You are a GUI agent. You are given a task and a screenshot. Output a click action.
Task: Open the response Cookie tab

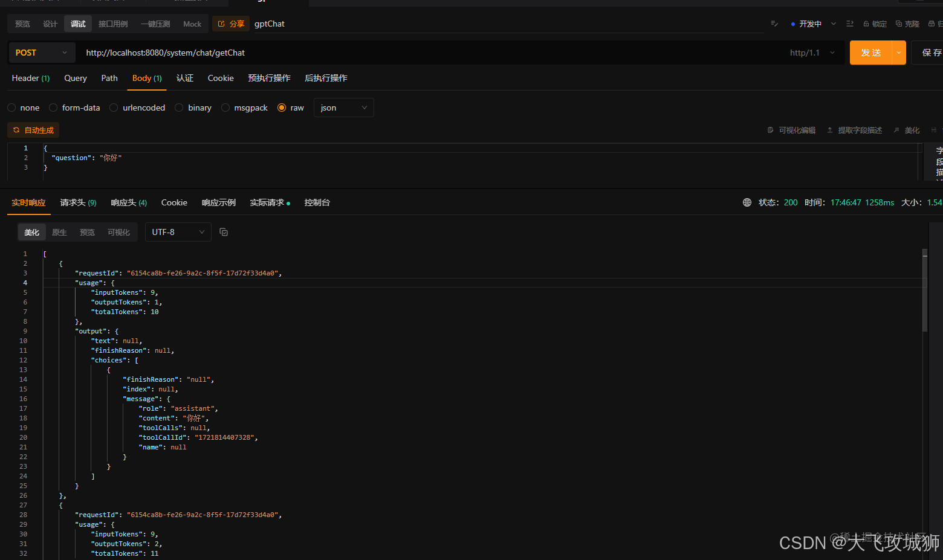(174, 202)
